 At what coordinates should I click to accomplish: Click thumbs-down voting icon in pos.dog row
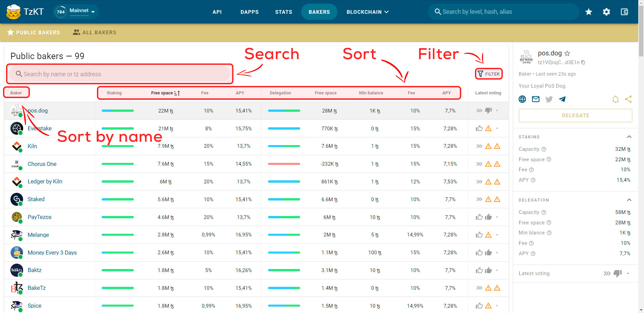(x=488, y=110)
